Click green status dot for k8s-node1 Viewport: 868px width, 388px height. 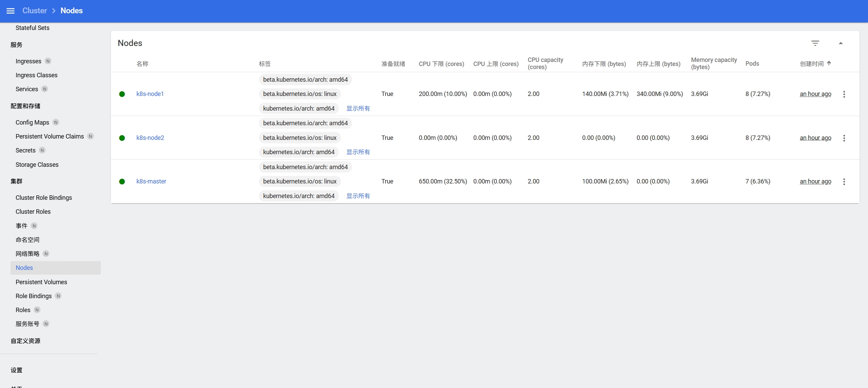122,94
